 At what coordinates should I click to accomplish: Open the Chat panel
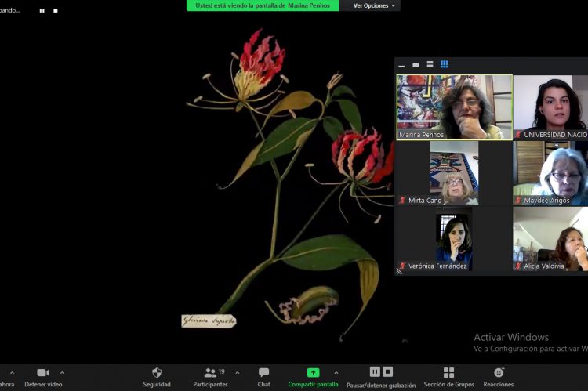(264, 373)
